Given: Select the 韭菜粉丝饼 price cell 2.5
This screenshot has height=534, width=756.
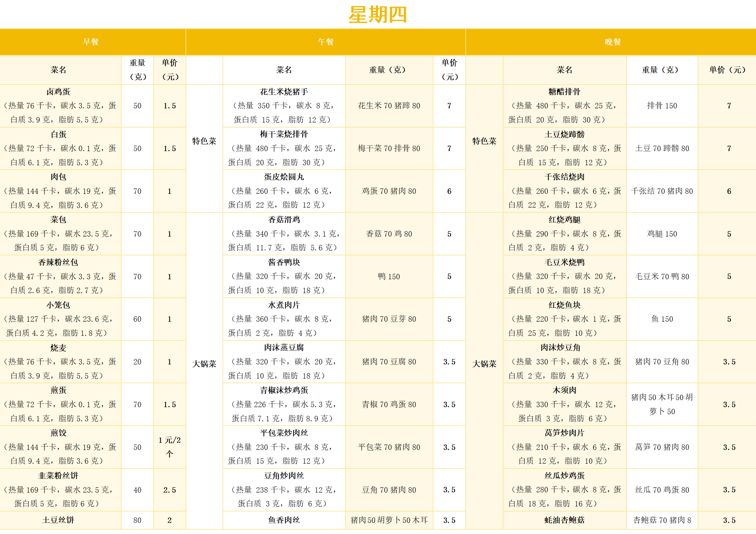Looking at the screenshot, I should (169, 490).
